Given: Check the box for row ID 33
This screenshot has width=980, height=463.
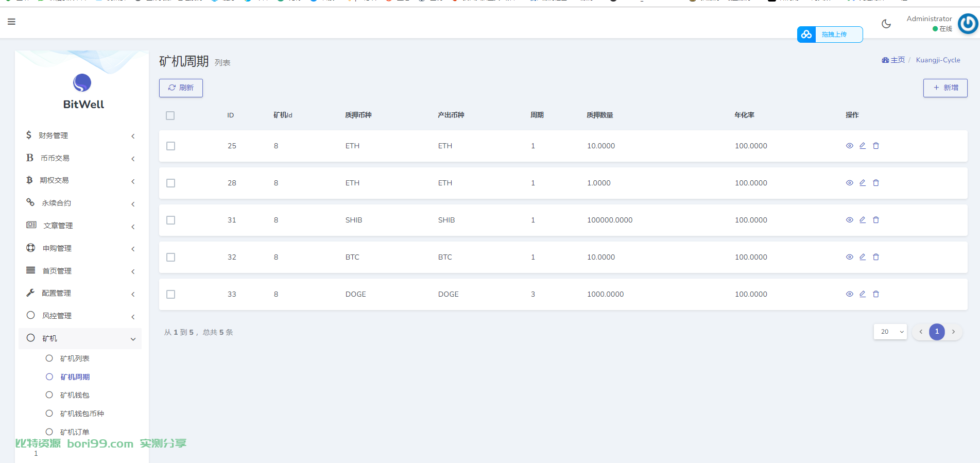Looking at the screenshot, I should coord(171,295).
